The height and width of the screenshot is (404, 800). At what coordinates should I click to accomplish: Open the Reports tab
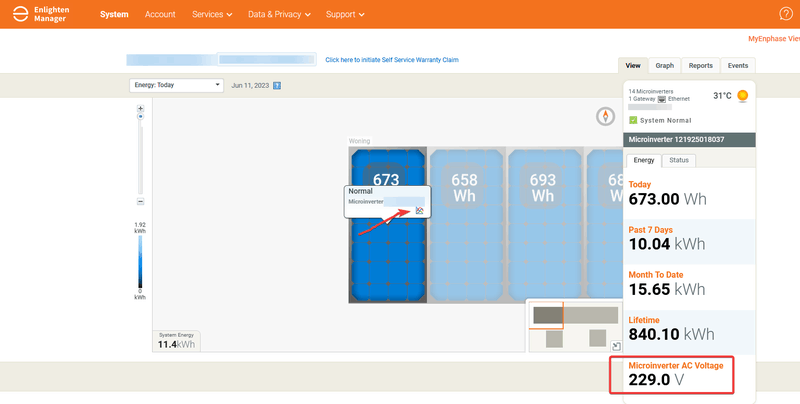click(701, 66)
